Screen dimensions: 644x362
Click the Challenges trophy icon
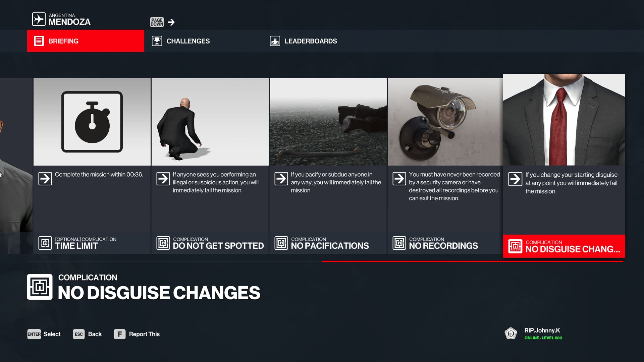157,41
